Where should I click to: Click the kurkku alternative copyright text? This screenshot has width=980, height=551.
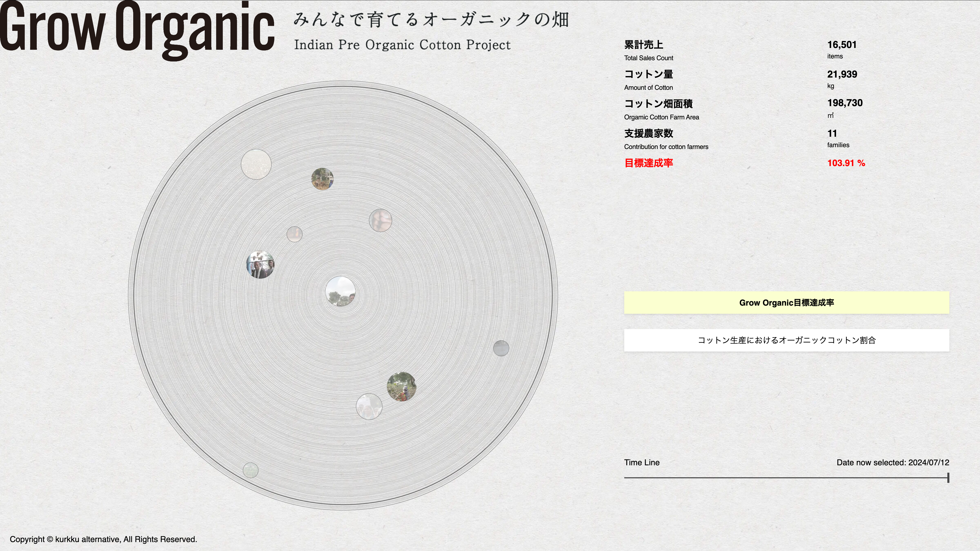coord(103,539)
